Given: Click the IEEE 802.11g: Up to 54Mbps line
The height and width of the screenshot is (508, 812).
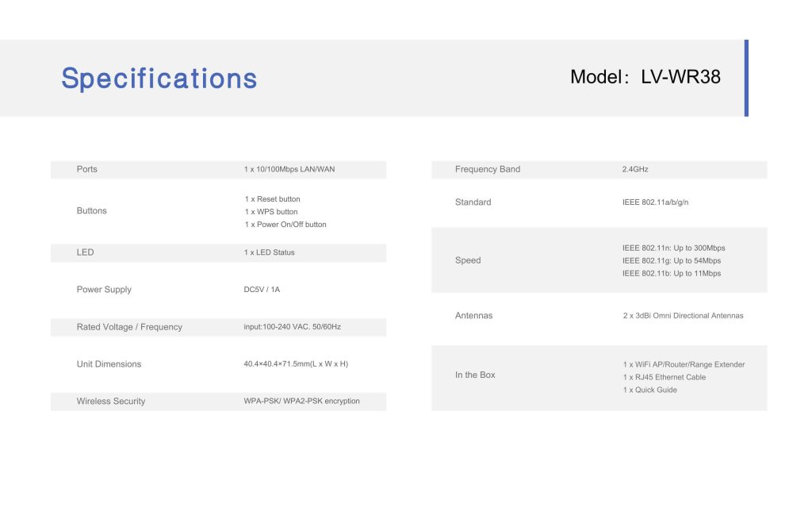Looking at the screenshot, I should click(x=672, y=260).
